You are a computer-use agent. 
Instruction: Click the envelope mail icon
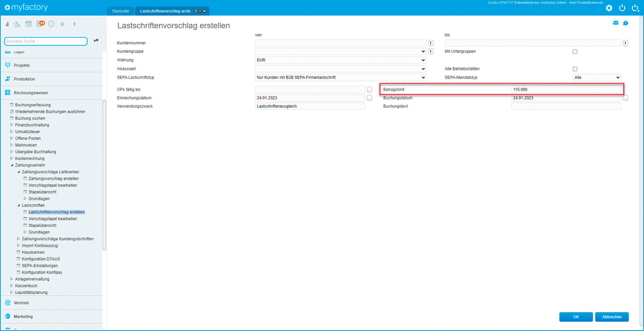point(615,23)
